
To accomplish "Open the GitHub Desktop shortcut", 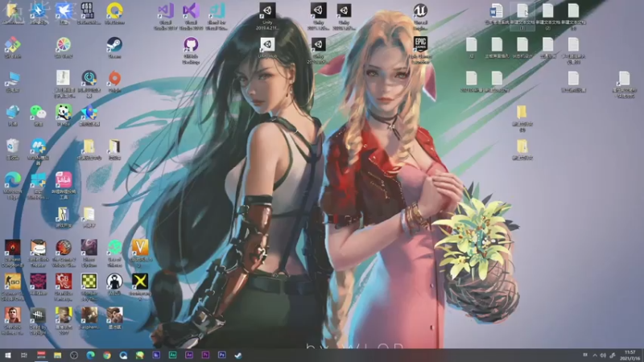I will [191, 51].
